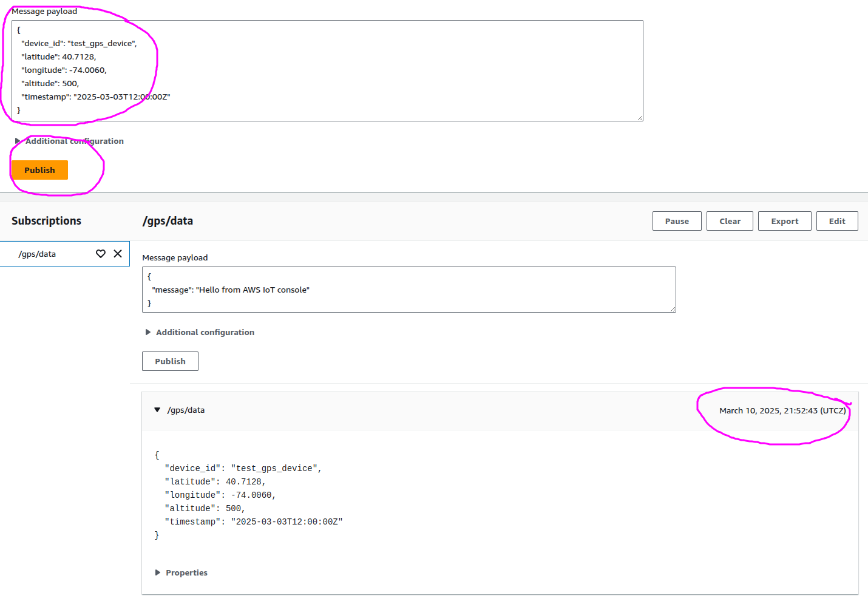The width and height of the screenshot is (868, 601).
Task: Click into the top GPS message payload field
Action: (x=364, y=70)
